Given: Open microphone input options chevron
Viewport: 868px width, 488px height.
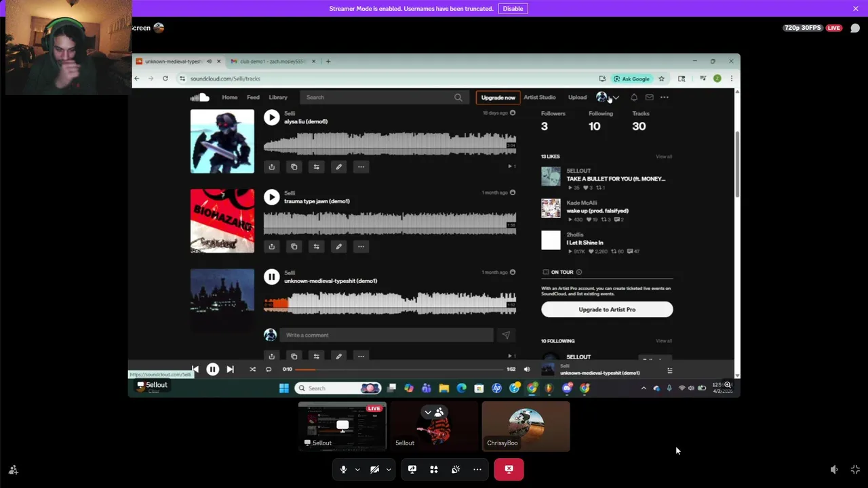Looking at the screenshot, I should (357, 469).
